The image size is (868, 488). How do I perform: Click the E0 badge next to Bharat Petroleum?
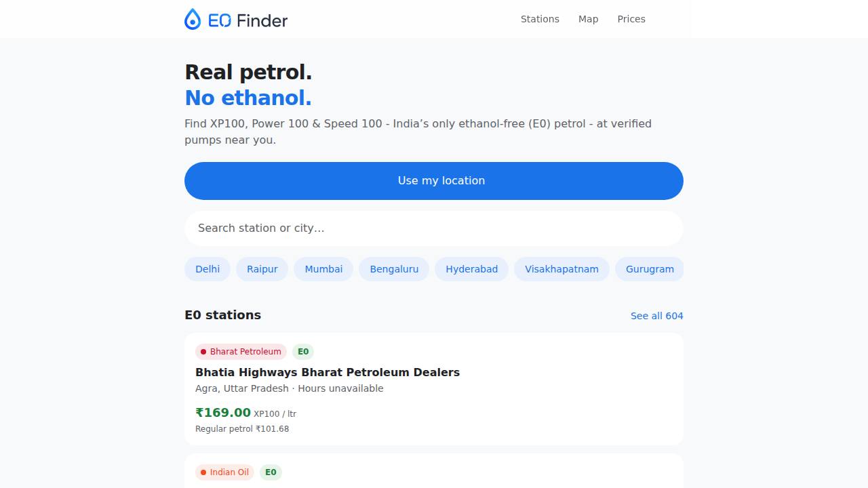(303, 352)
